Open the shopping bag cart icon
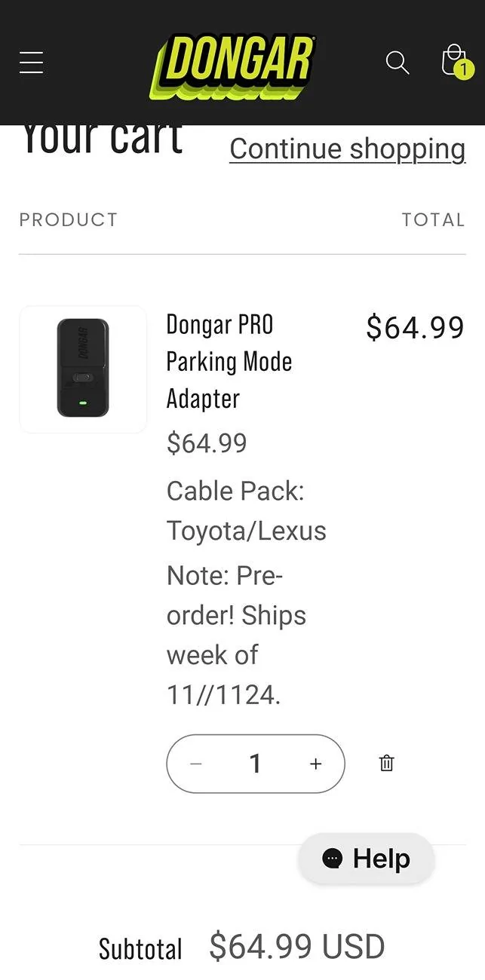Screen dimensions: 485x980 [x=454, y=60]
